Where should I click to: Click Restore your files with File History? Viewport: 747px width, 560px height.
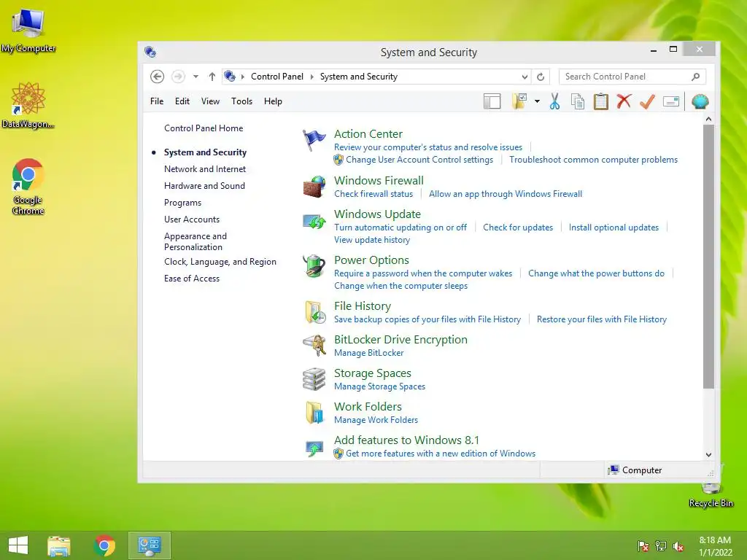click(602, 319)
